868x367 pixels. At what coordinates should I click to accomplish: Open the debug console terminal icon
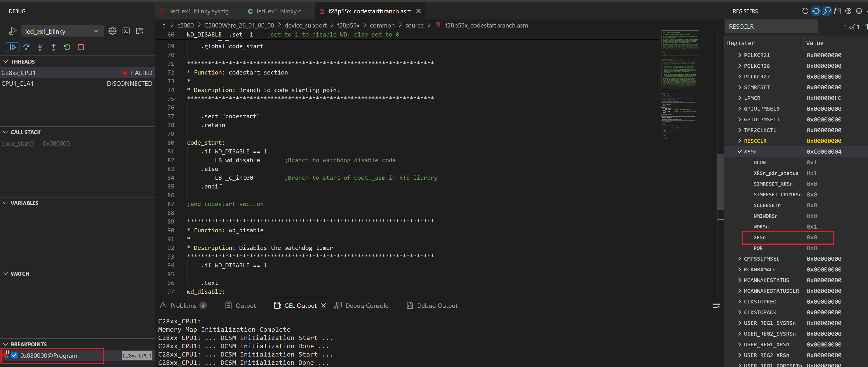[x=126, y=31]
